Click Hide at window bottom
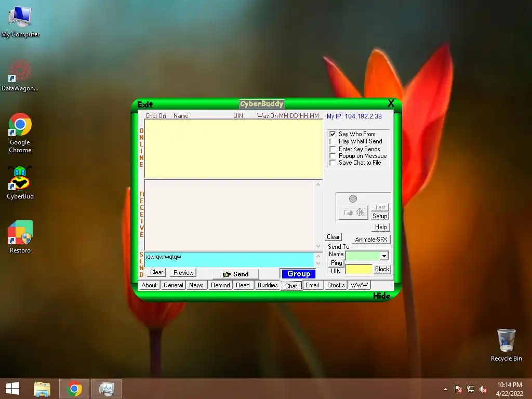The image size is (532, 399). (381, 296)
